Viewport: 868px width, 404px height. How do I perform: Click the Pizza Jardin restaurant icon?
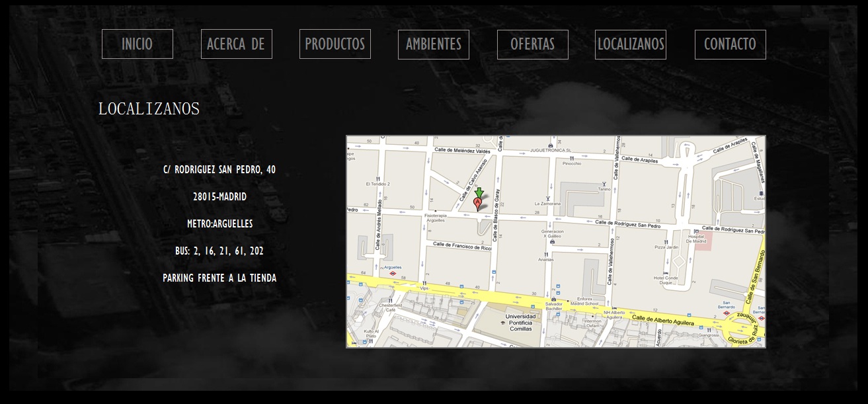(666, 241)
